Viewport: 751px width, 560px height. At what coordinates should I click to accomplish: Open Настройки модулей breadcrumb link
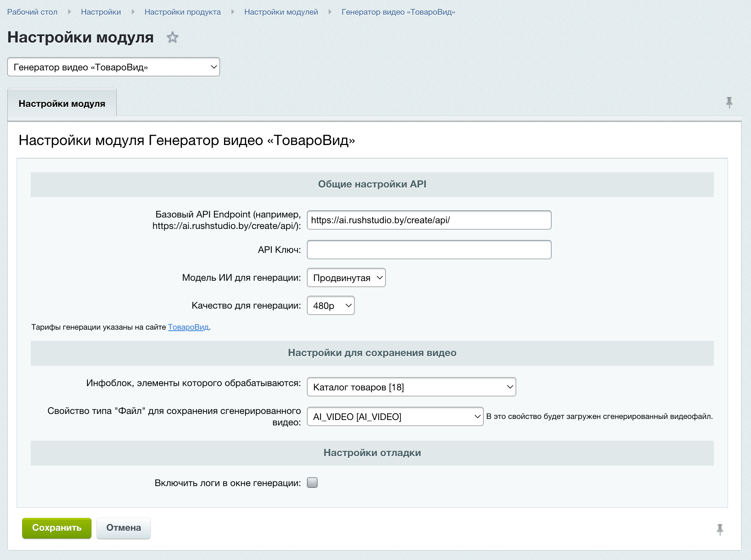click(281, 12)
